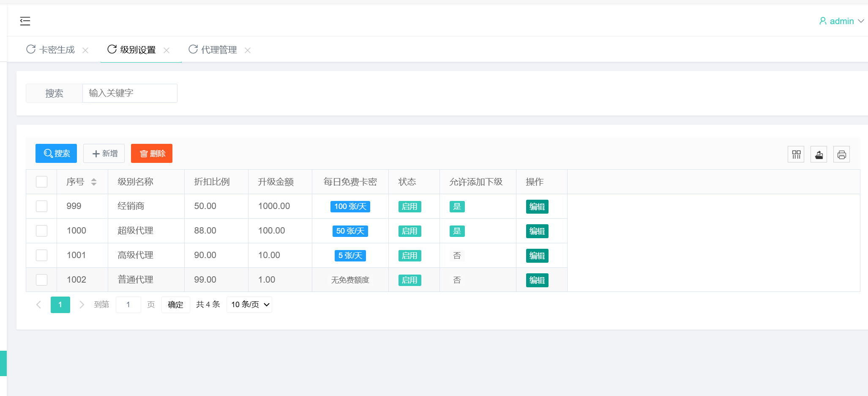Edit the 普通代理 level row
The image size is (868, 396).
pos(537,280)
